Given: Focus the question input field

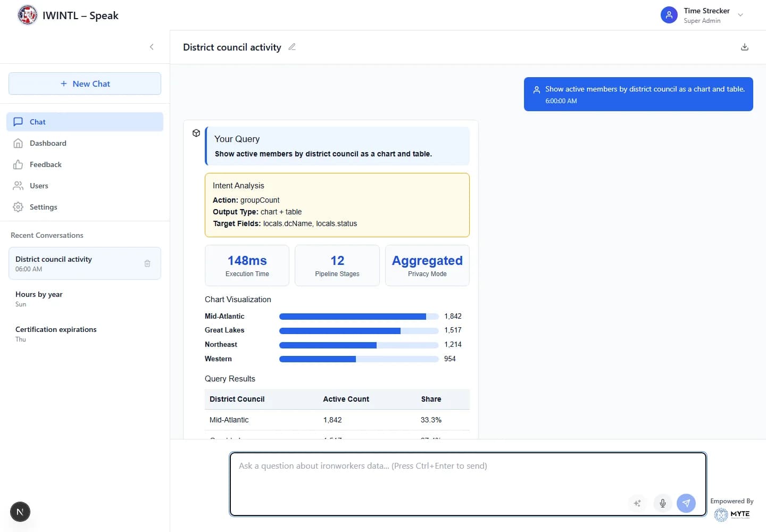Looking at the screenshot, I should click(x=468, y=484).
